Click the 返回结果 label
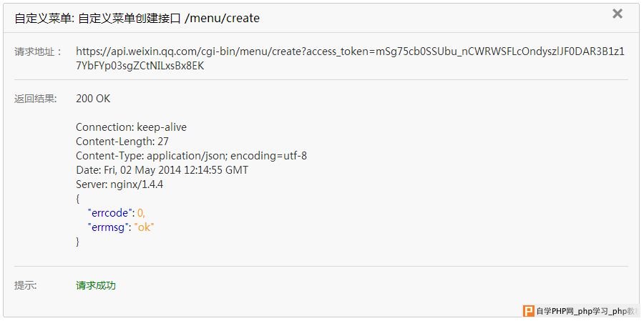The image size is (644, 321). 36,99
